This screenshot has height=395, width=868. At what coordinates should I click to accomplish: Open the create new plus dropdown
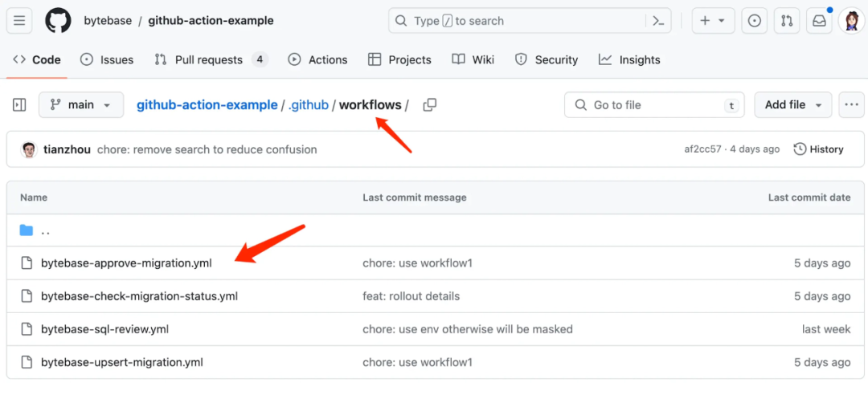pos(712,21)
